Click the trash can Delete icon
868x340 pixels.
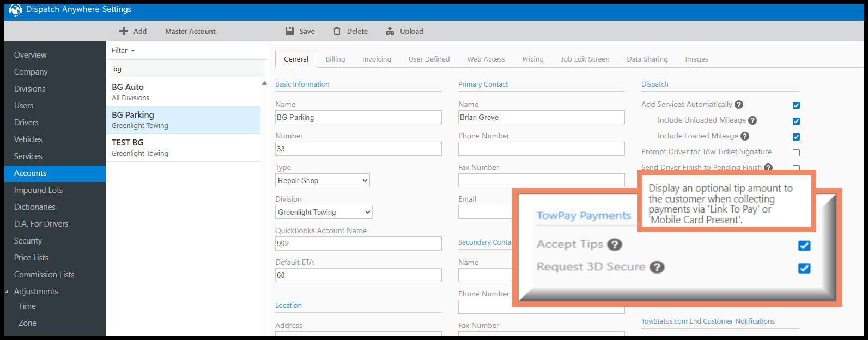click(x=337, y=31)
